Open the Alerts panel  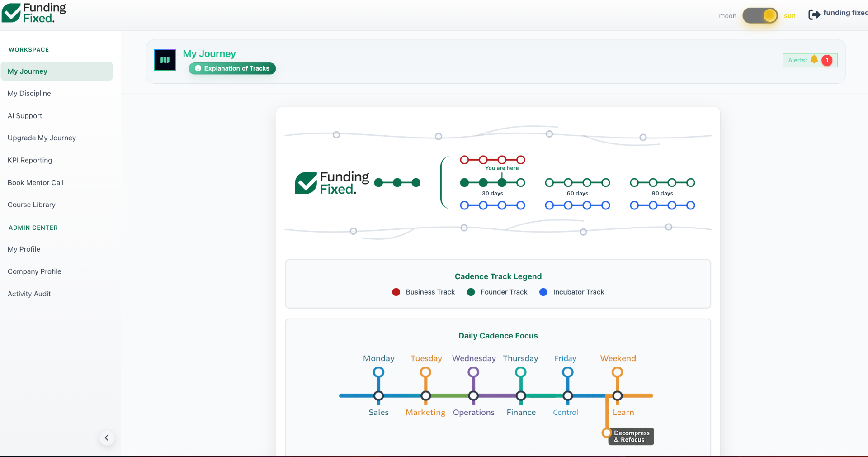(810, 60)
